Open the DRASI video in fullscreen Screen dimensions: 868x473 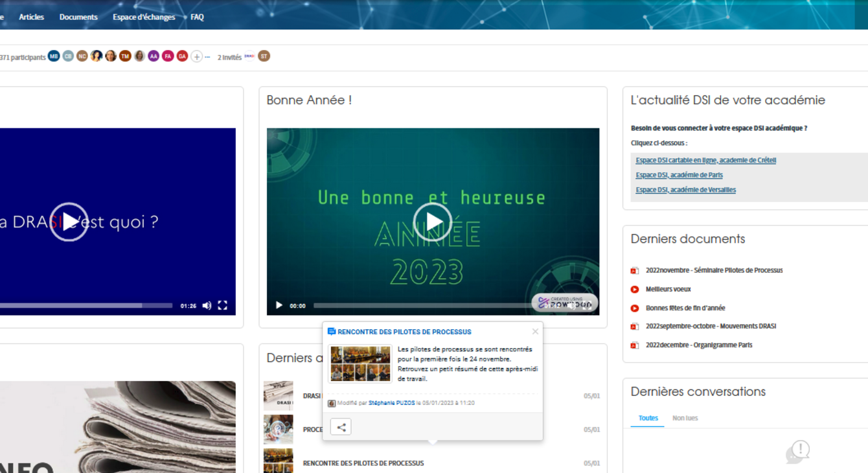click(222, 306)
